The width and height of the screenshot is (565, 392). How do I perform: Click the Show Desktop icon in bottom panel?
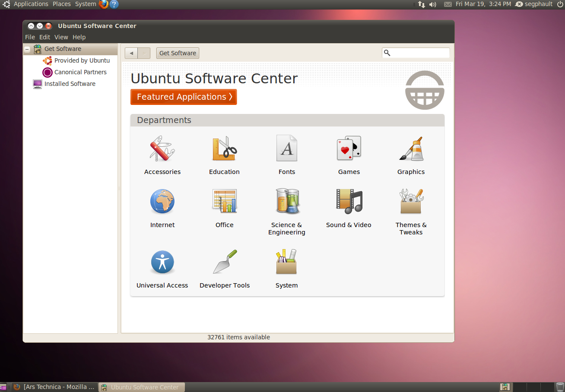click(x=3, y=387)
